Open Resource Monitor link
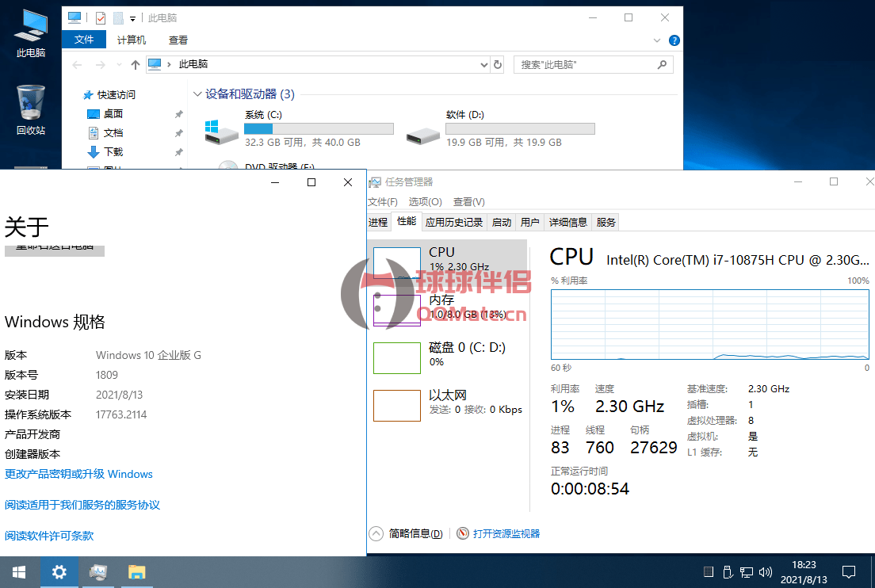Image resolution: width=875 pixels, height=588 pixels. (x=506, y=534)
